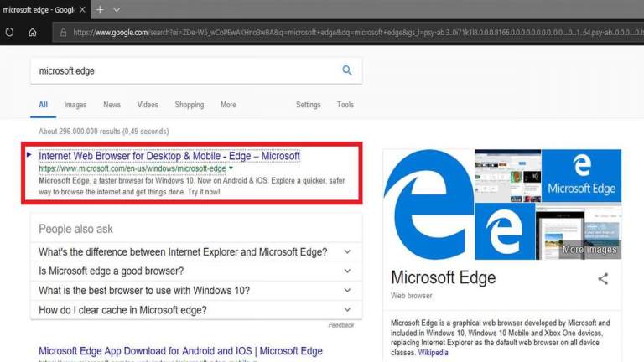Switch to the Images tab
The image size is (644, 362).
pyautogui.click(x=75, y=105)
